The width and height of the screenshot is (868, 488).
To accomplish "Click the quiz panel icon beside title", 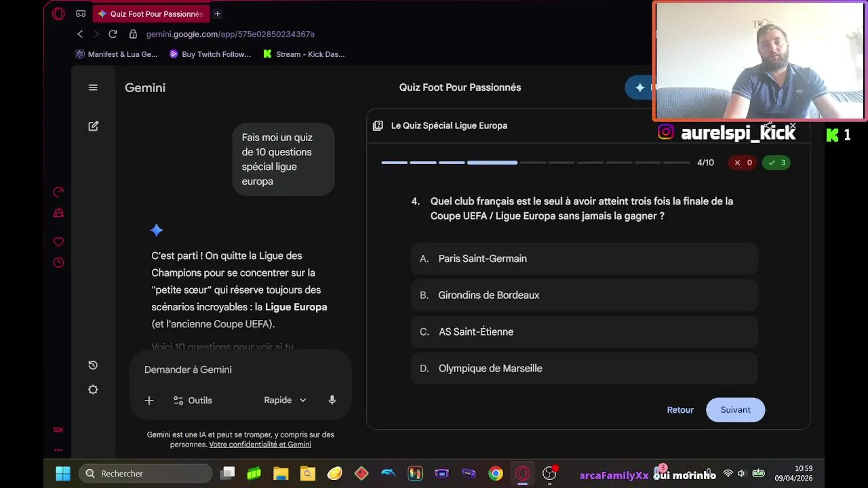I will [x=378, y=125].
